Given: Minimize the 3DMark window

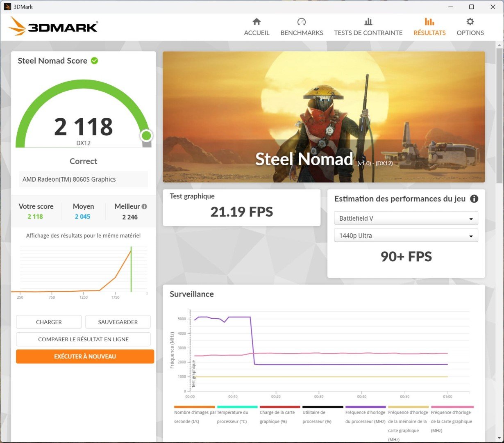Looking at the screenshot, I should (x=450, y=7).
